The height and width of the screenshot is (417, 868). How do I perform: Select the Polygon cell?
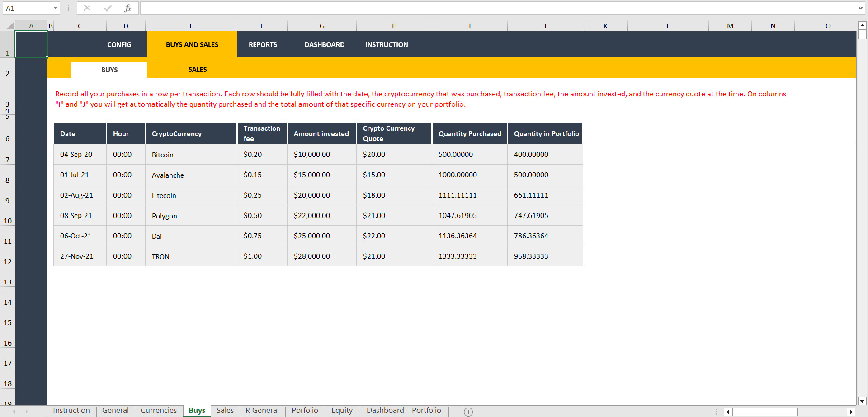(x=191, y=216)
